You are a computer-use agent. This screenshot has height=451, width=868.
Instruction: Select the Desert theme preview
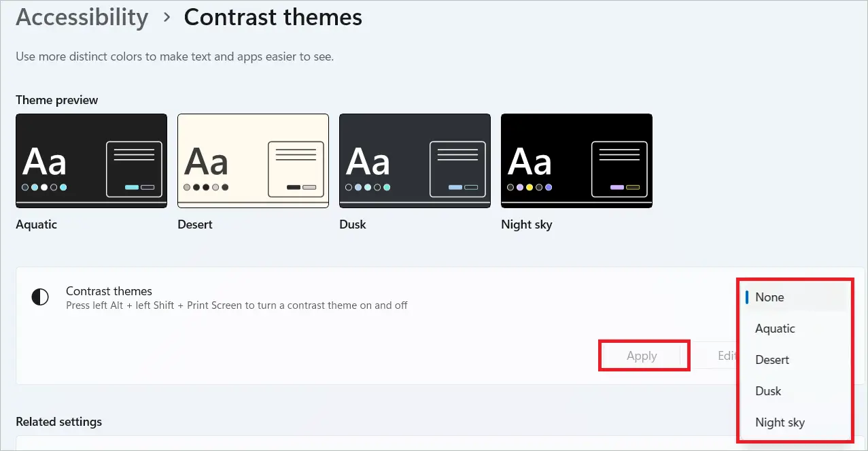[252, 161]
